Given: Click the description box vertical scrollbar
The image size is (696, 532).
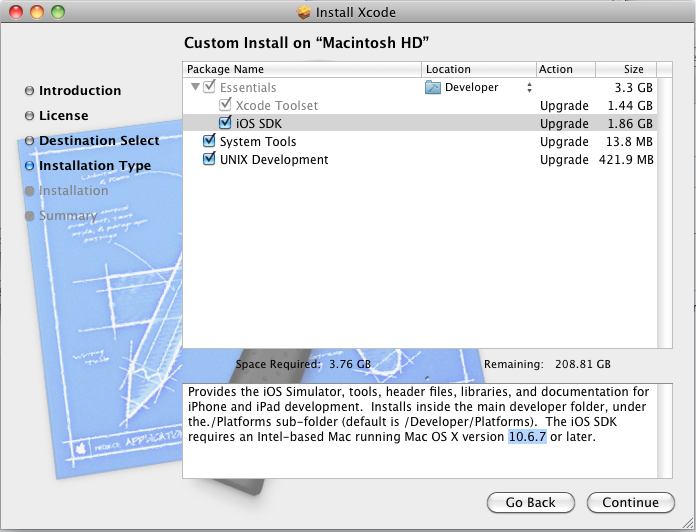Looking at the screenshot, I should (x=664, y=431).
